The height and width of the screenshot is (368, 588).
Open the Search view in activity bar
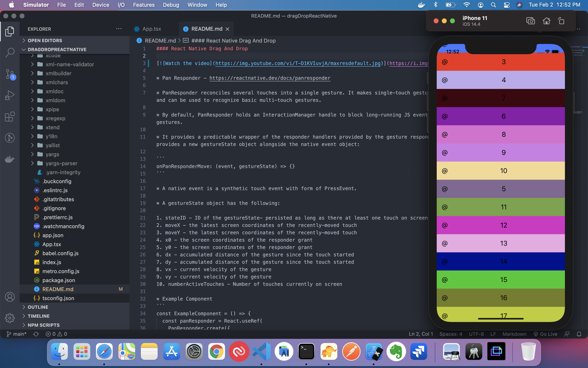click(10, 52)
